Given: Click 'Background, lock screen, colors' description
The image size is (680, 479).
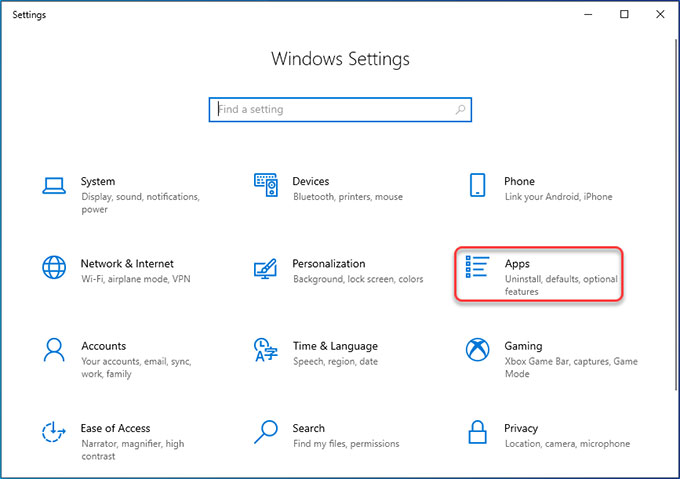Looking at the screenshot, I should click(x=358, y=279).
